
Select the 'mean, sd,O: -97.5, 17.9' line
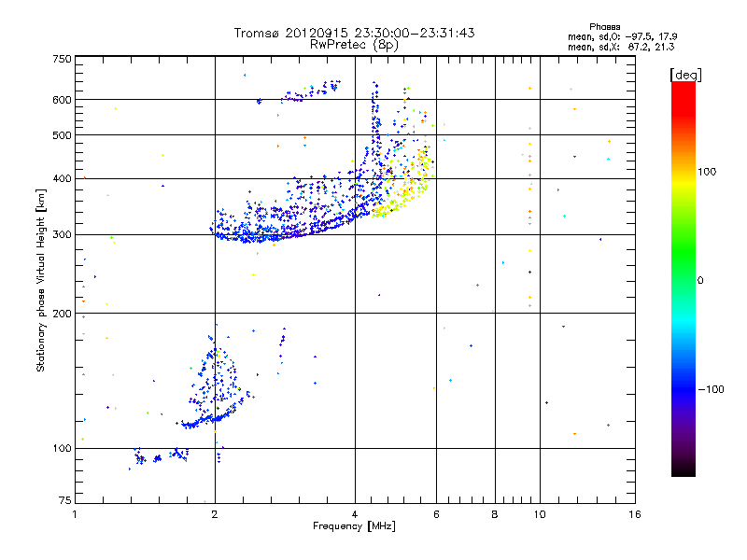tap(623, 36)
